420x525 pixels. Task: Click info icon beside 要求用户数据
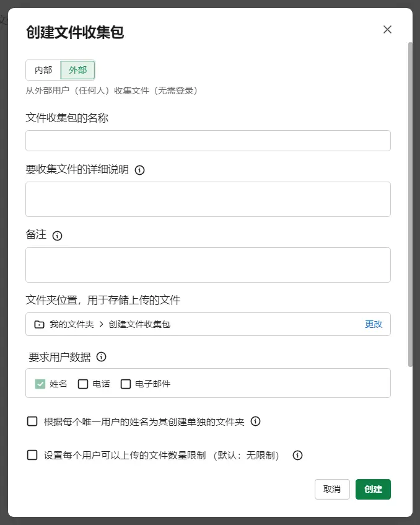pos(102,357)
